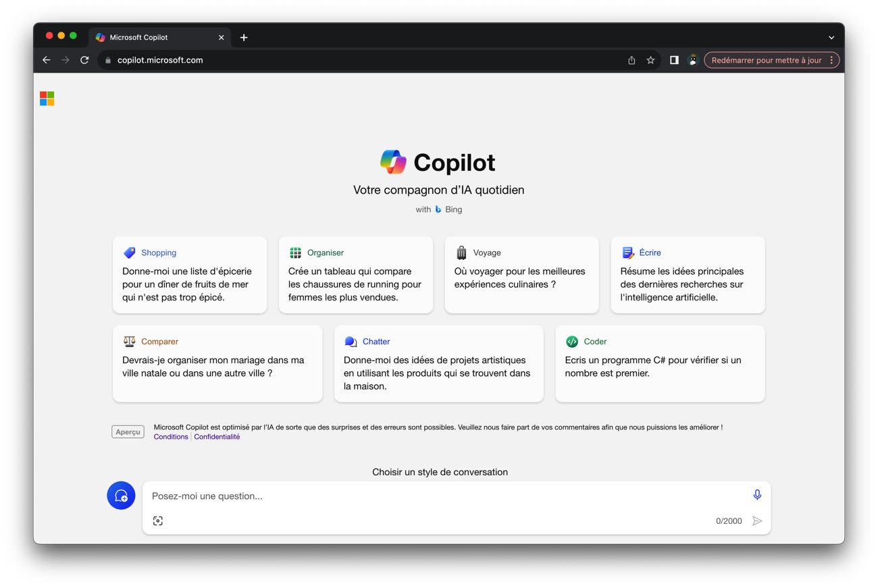Image resolution: width=878 pixels, height=588 pixels.
Task: Choose the AI research summary suggestion
Action: [688, 275]
